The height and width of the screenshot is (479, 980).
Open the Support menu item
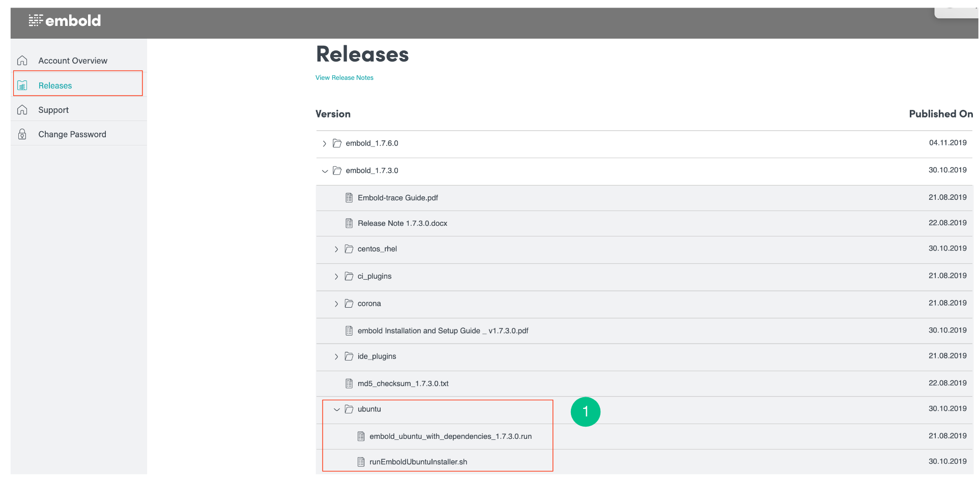pyautogui.click(x=53, y=110)
